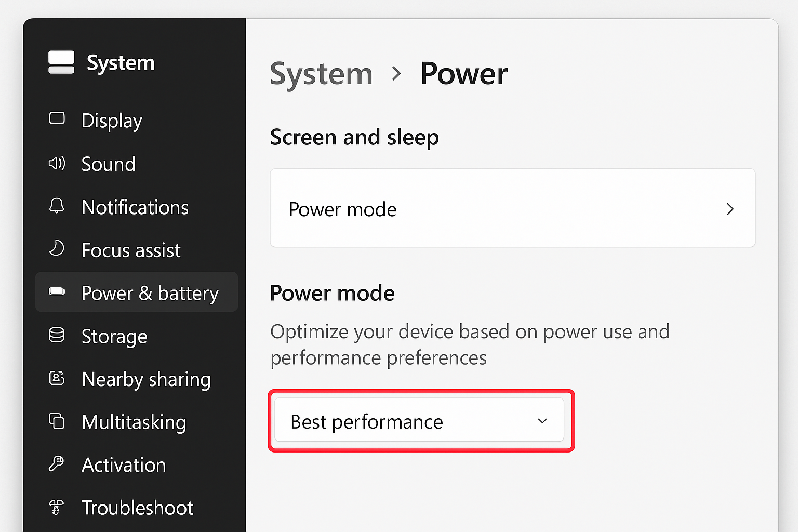Open Storage using its disk icon
This screenshot has width=798, height=532.
(x=56, y=336)
